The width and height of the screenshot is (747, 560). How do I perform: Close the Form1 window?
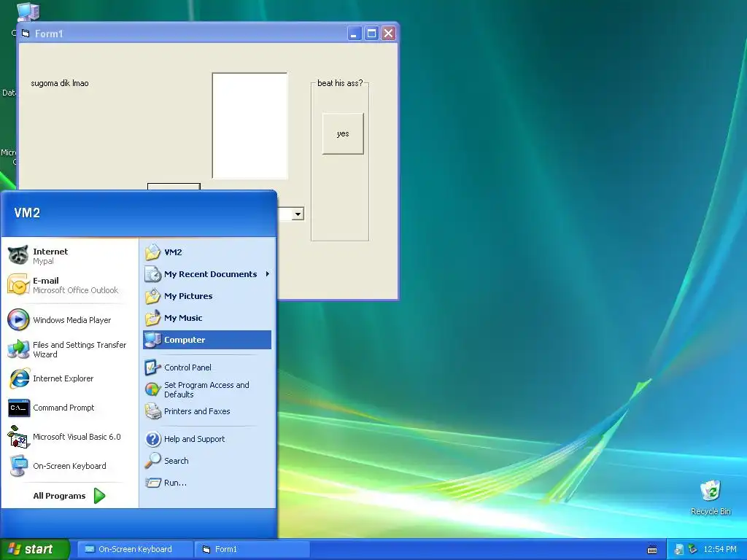tap(389, 34)
